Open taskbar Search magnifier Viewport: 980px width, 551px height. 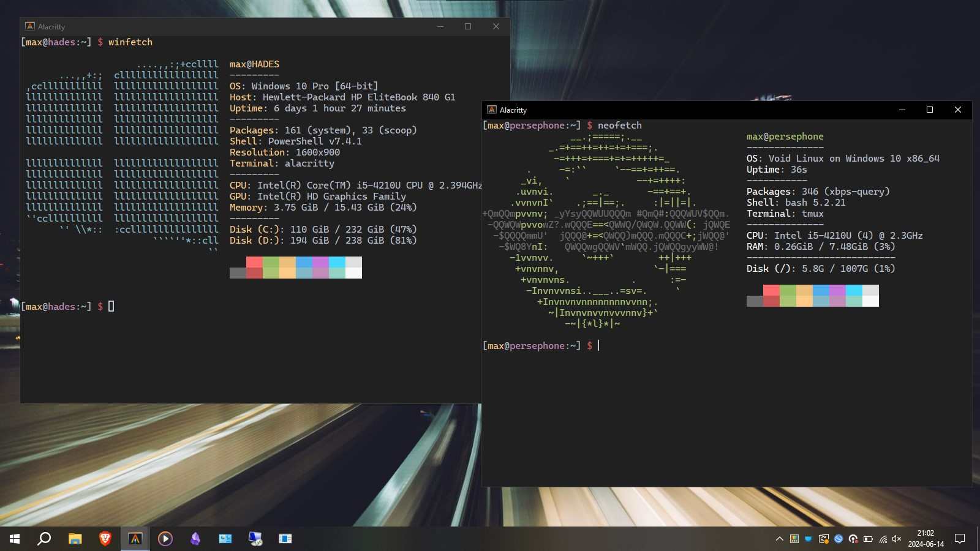[44, 539]
